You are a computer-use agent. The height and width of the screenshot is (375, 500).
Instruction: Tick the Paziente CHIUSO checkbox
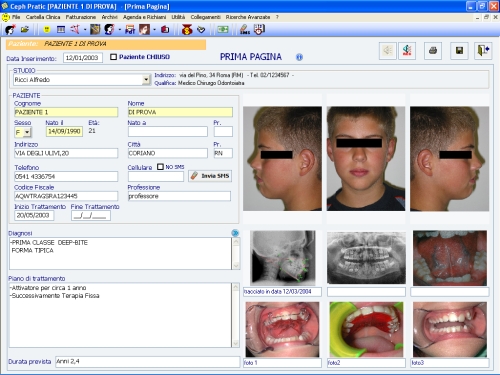click(113, 57)
